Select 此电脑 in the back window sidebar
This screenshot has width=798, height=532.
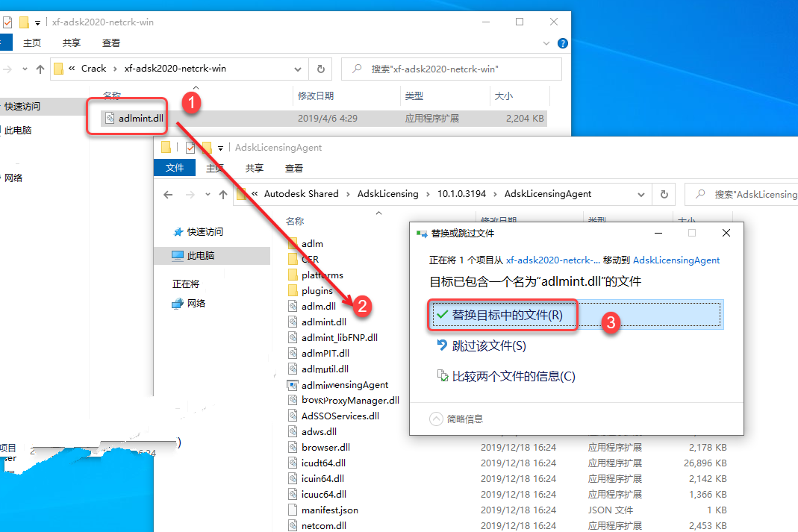pyautogui.click(x=18, y=131)
